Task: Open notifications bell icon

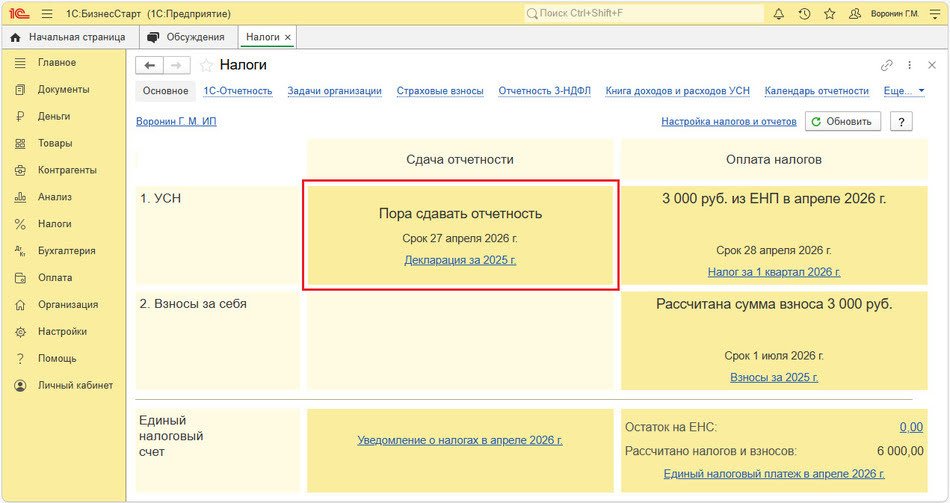Action: point(779,13)
